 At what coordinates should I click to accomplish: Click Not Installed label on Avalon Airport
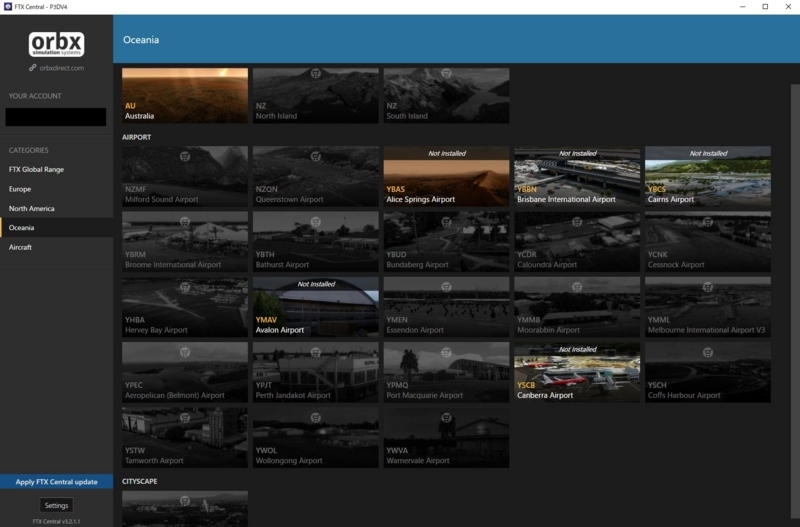click(316, 284)
